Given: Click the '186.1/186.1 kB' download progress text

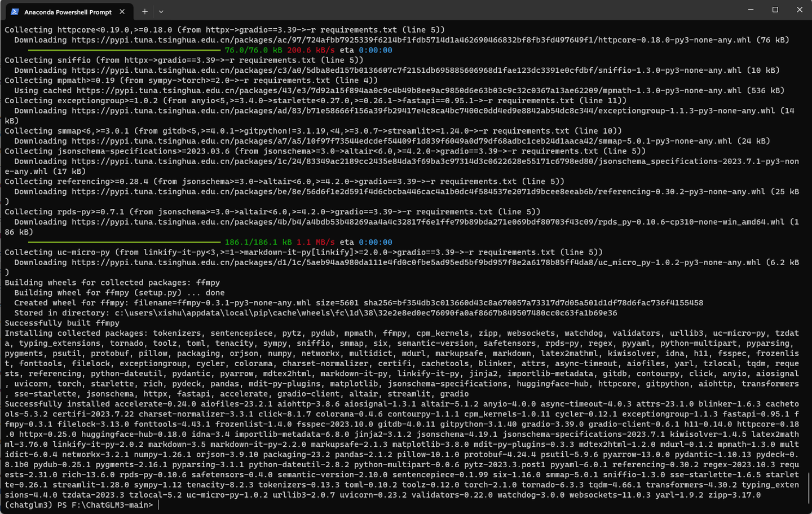Looking at the screenshot, I should (x=258, y=242).
